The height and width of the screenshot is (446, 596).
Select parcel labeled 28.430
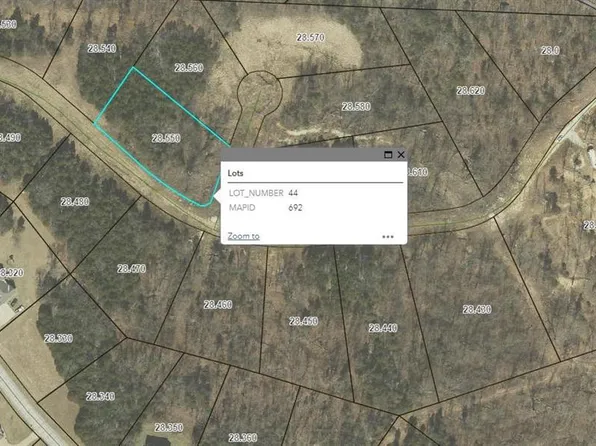point(477,310)
